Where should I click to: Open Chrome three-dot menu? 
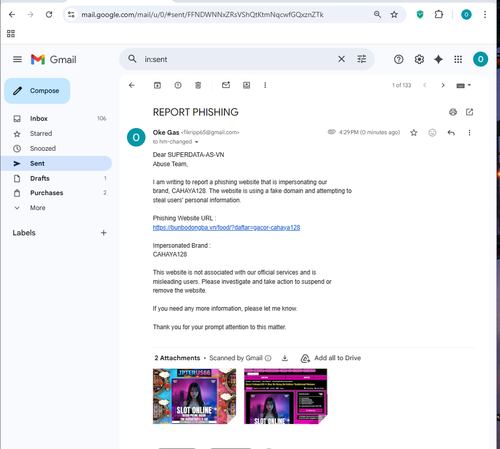(x=485, y=14)
